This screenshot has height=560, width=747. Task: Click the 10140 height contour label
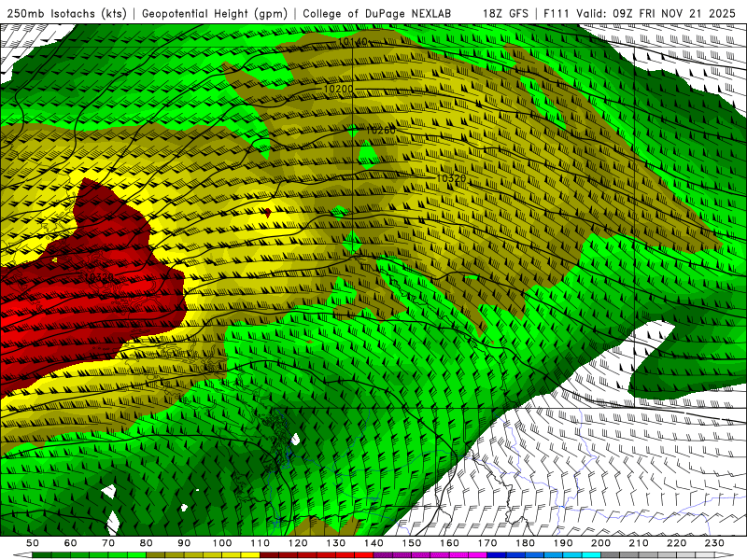pos(353,42)
